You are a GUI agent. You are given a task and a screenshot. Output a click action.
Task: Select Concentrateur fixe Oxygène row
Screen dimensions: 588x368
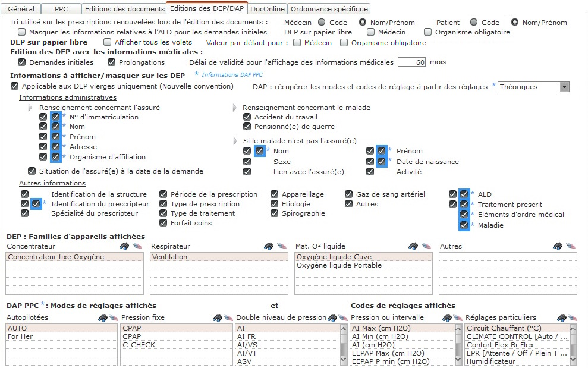[74, 257]
